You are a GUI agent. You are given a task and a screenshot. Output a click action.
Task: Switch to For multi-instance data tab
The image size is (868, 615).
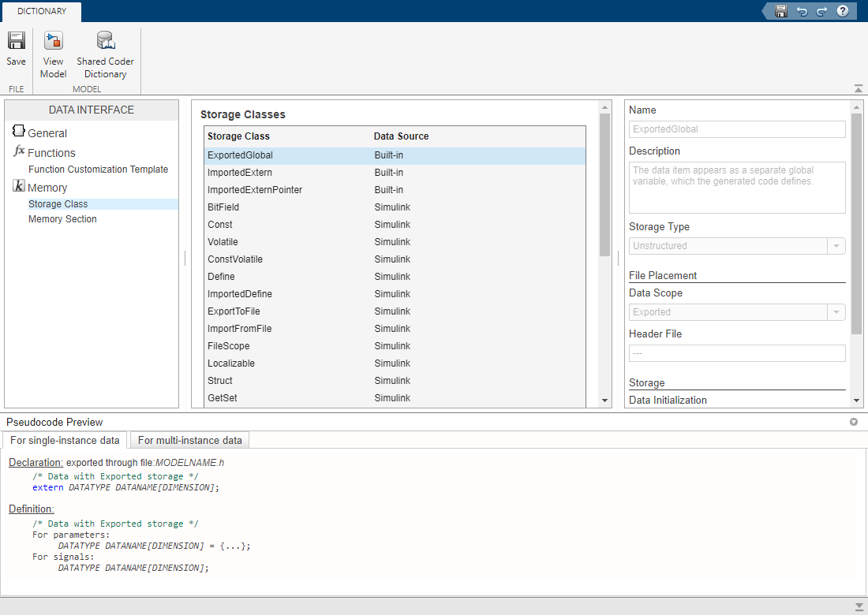pyautogui.click(x=189, y=440)
